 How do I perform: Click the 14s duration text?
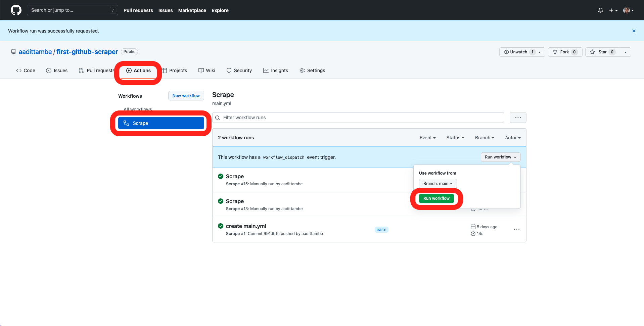tap(480, 234)
